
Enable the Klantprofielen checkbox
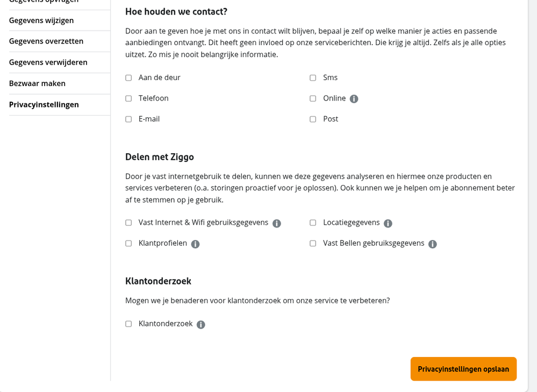(128, 243)
